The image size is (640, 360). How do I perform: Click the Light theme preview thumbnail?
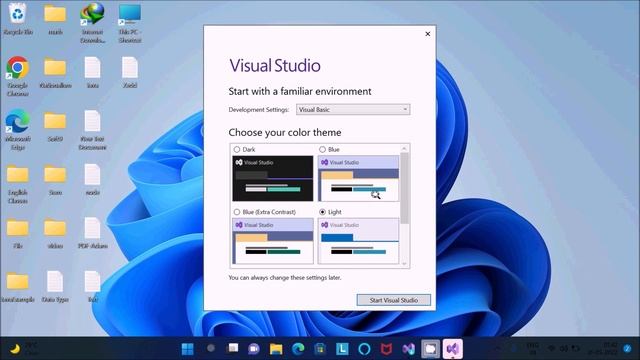tap(358, 241)
